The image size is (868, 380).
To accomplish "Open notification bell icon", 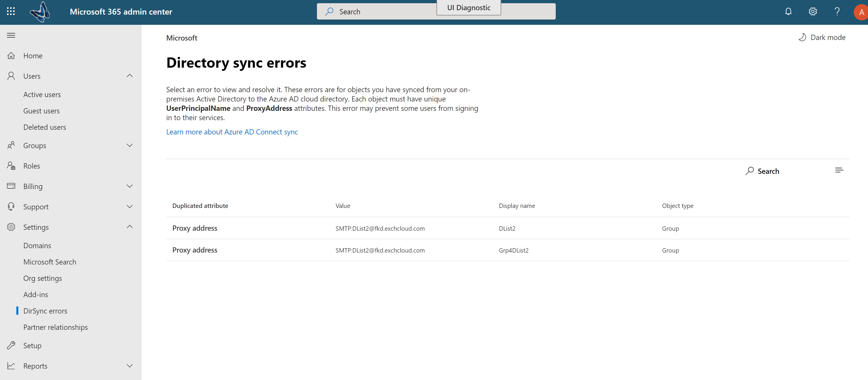I will [x=788, y=11].
